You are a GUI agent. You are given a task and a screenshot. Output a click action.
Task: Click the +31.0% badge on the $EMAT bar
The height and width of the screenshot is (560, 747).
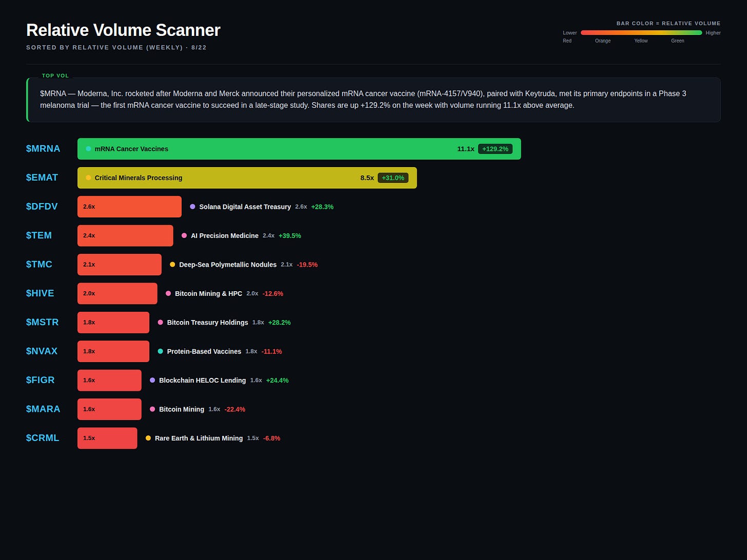393,177
